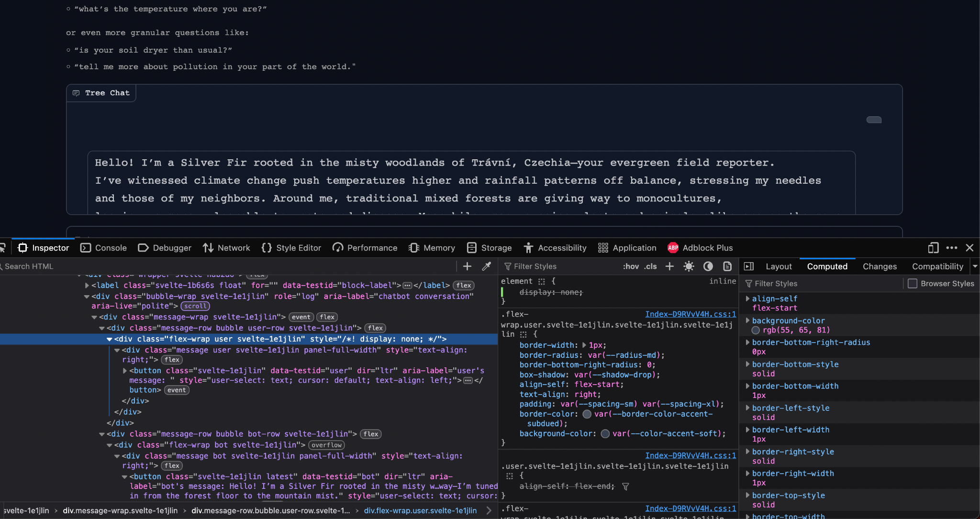Collapse the flex-wrap user div node
This screenshot has width=980, height=519.
point(109,339)
